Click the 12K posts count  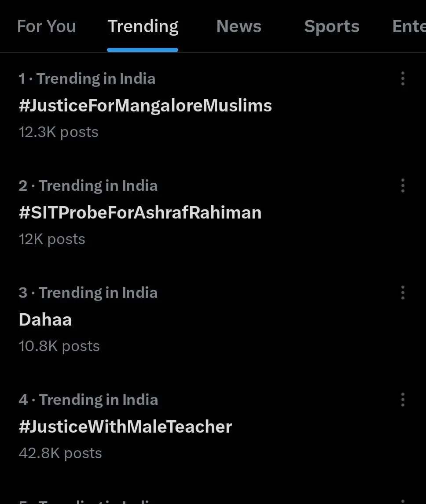(52, 239)
